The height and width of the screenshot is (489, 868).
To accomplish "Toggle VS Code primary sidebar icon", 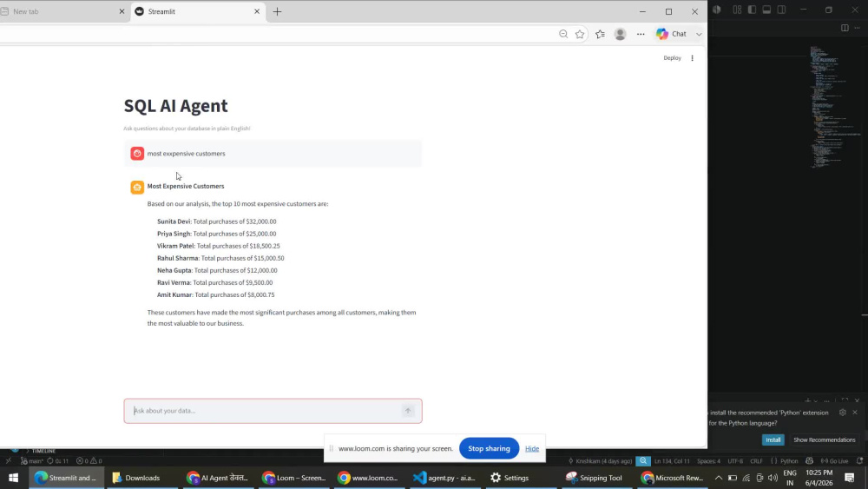I will click(x=752, y=10).
